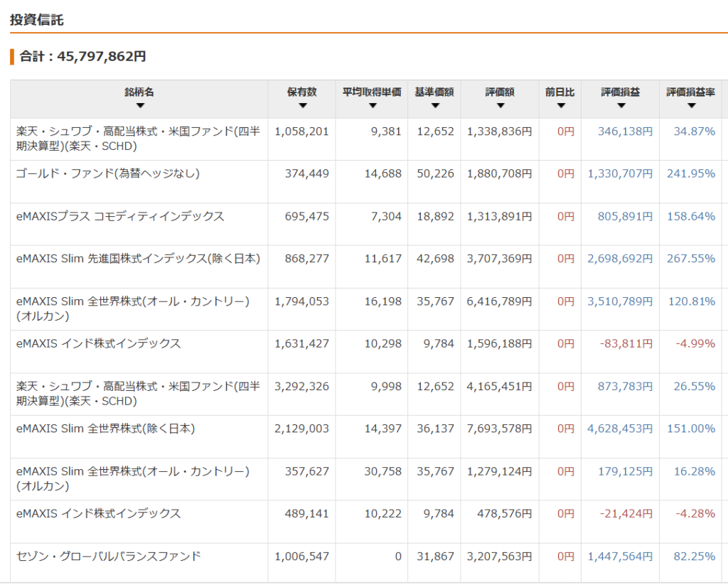Sort holdings by 評価額 arrow
The width and height of the screenshot is (728, 585).
pos(500,106)
